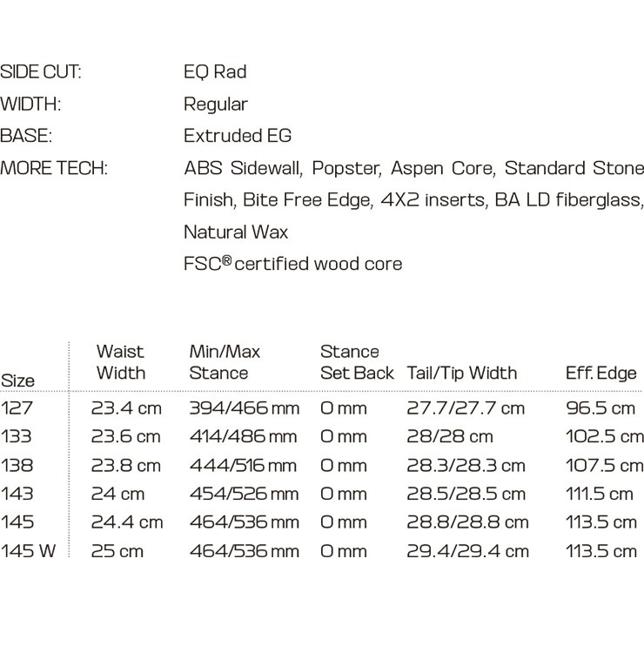Click the 96.5 cm effective edge cell
The height and width of the screenshot is (653, 644).
600,408
